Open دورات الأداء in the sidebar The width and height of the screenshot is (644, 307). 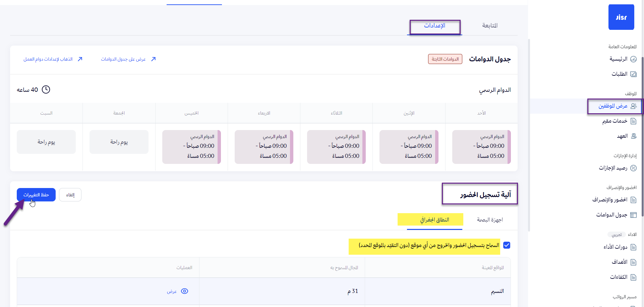(615, 247)
